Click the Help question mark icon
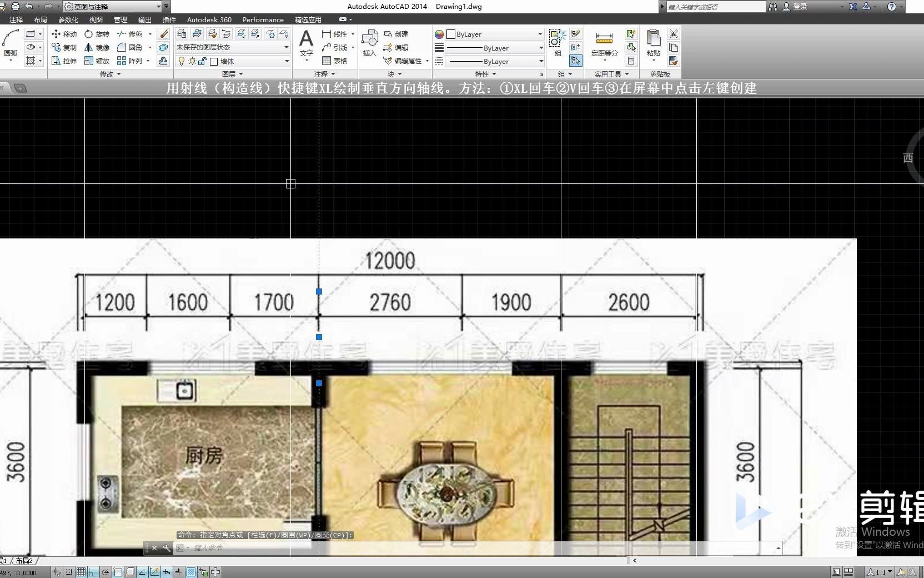The image size is (924, 578). [x=892, y=6]
